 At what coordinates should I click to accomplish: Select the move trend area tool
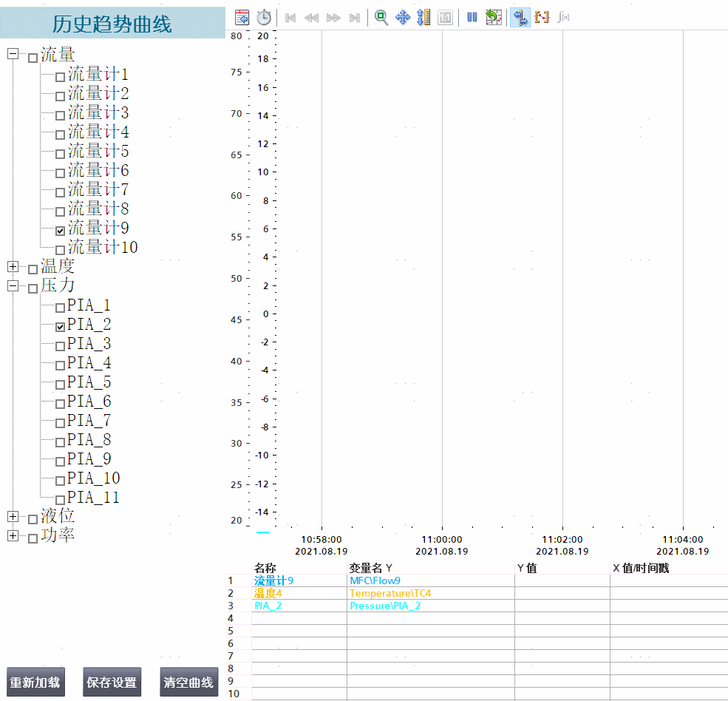[403, 18]
